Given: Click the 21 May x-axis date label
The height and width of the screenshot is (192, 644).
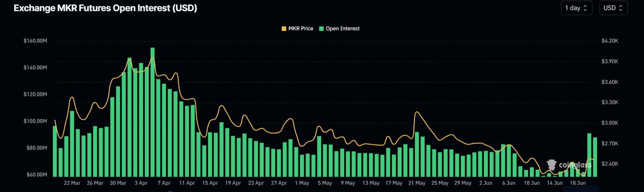Looking at the screenshot, I should (x=416, y=183).
